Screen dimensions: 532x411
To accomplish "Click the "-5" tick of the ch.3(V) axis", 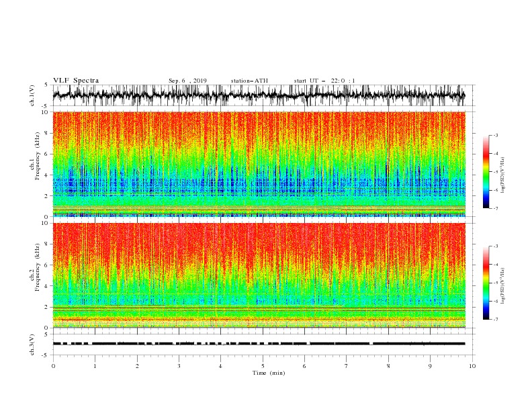I will [46, 355].
